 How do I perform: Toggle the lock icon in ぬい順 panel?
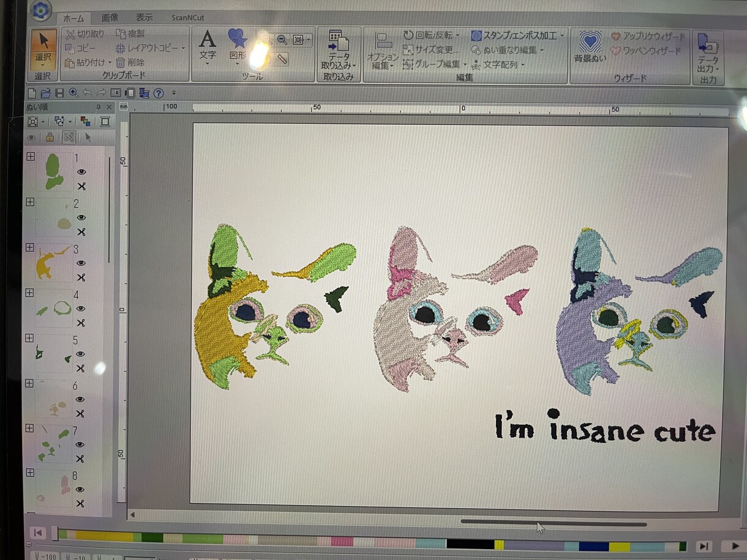tap(50, 137)
